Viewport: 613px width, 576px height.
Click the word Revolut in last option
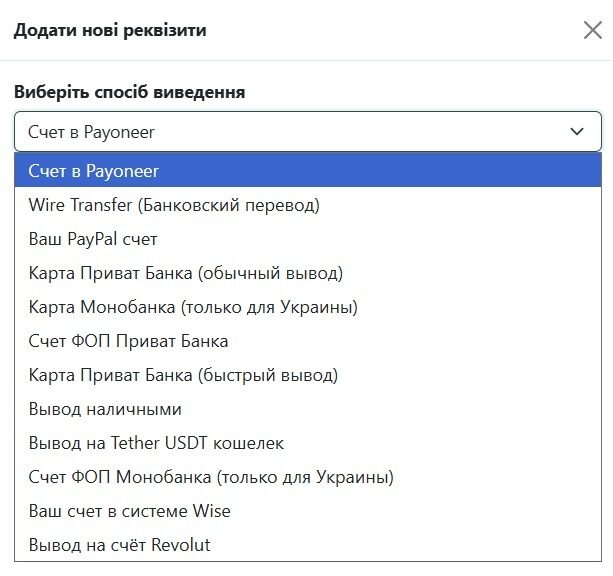coord(181,545)
